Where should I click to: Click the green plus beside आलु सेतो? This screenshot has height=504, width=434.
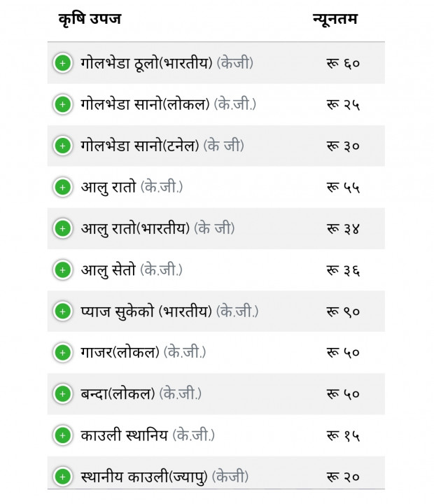tap(63, 270)
